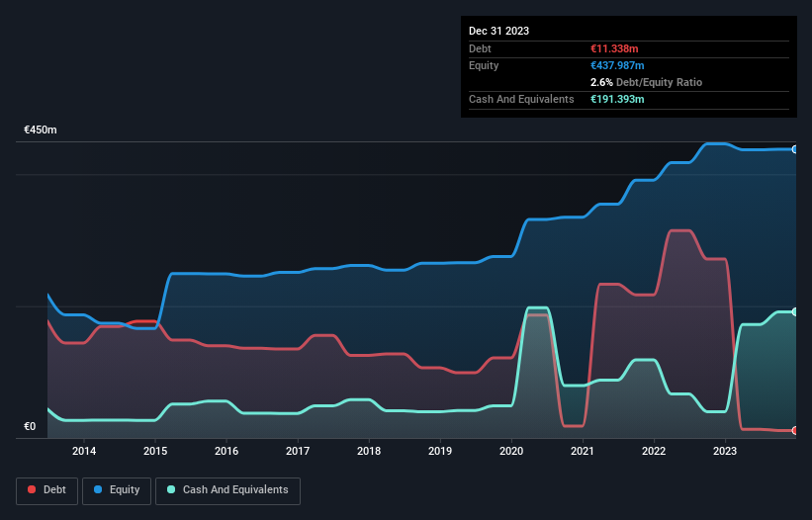The width and height of the screenshot is (812, 520).
Task: Click the 2.6% Debt/Equity Ratio text
Action: (646, 82)
